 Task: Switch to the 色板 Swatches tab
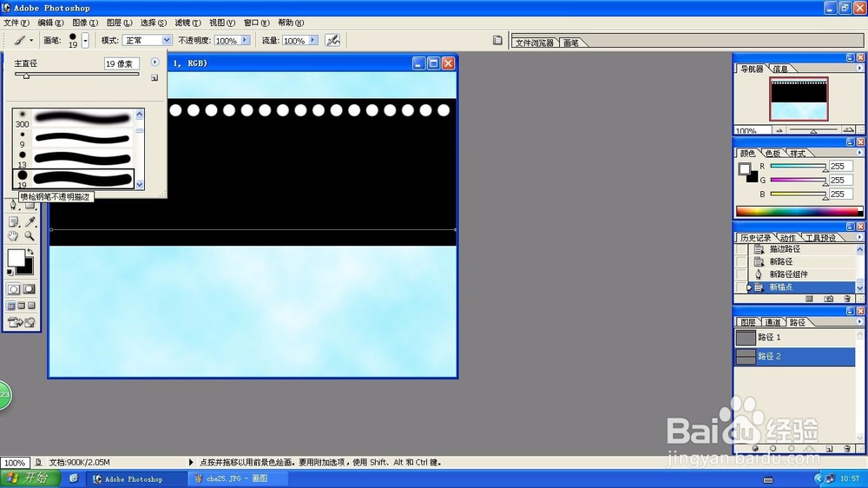(773, 154)
